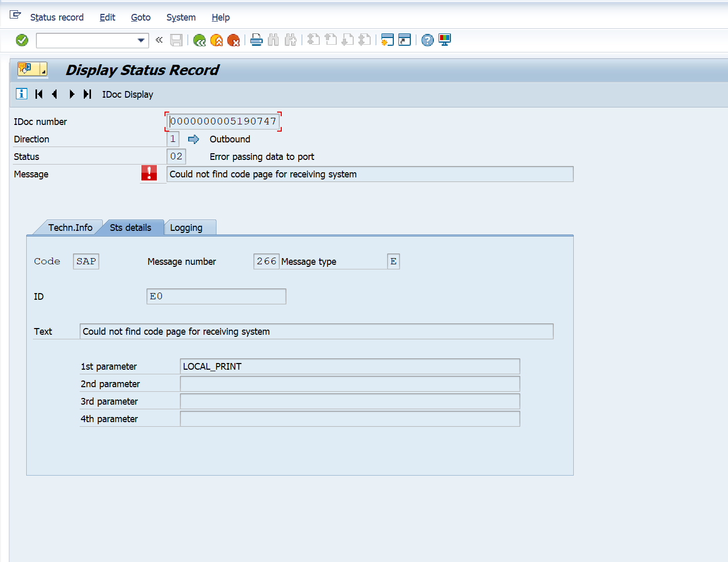Click the IDoc Display button
The height and width of the screenshot is (562, 728).
tap(128, 95)
